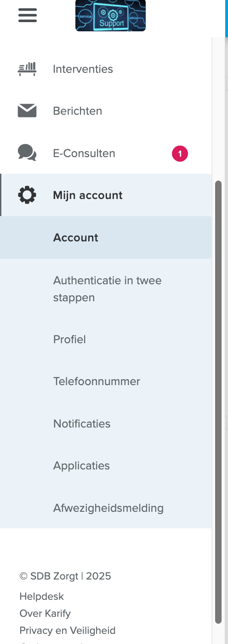The width and height of the screenshot is (228, 644).
Task: Open Authenticatie in twee stappen
Action: click(106, 289)
